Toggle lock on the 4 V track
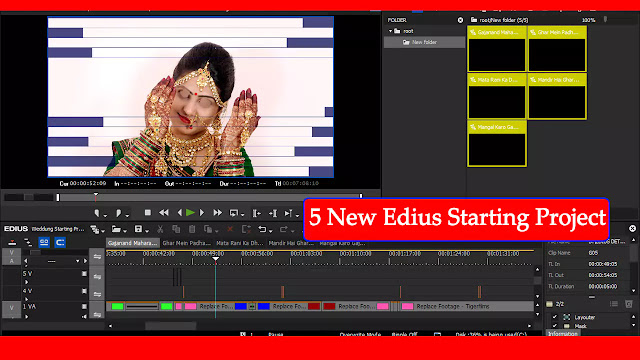Viewport: 640px width, 360px height. (84, 291)
